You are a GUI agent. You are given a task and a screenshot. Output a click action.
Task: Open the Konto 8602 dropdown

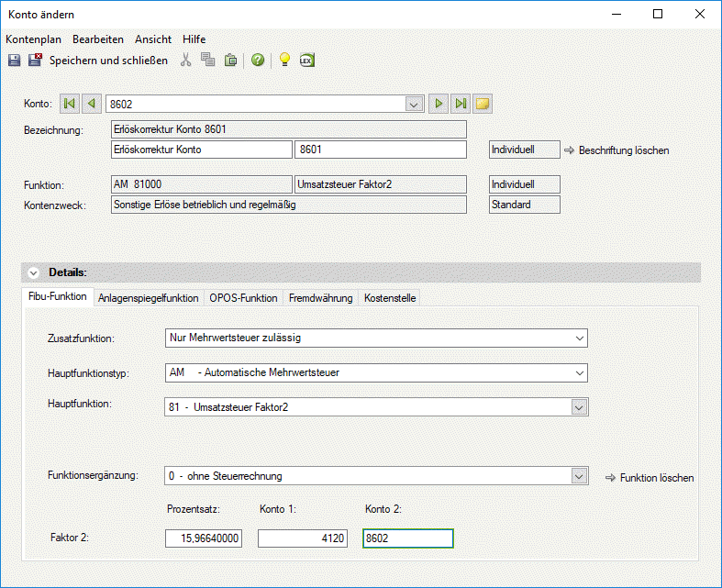(x=414, y=104)
